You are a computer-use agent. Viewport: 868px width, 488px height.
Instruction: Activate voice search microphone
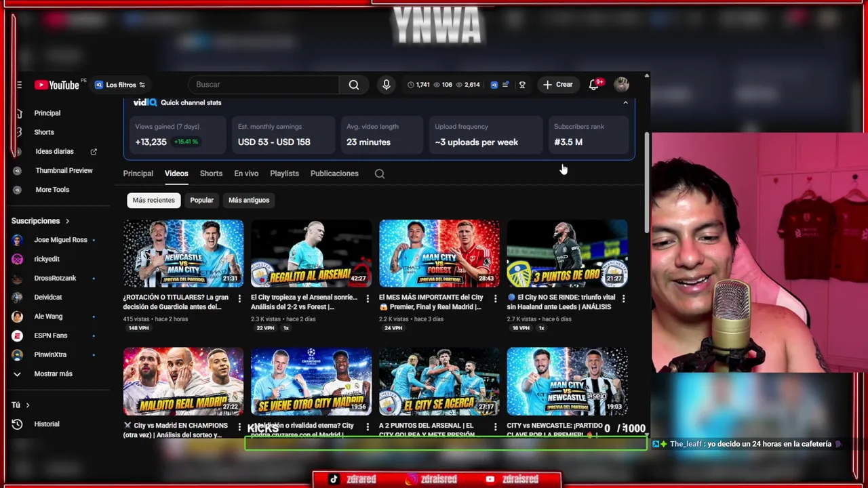point(387,85)
